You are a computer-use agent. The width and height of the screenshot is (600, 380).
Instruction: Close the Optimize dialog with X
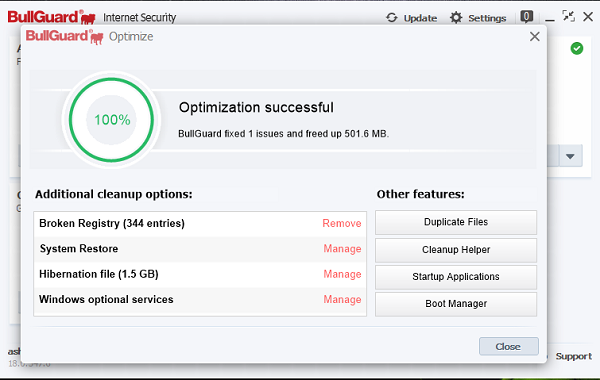coord(535,37)
